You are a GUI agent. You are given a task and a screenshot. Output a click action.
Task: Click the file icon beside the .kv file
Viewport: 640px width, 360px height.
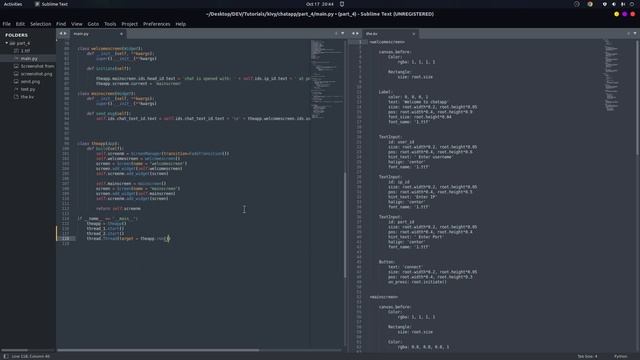(16, 97)
